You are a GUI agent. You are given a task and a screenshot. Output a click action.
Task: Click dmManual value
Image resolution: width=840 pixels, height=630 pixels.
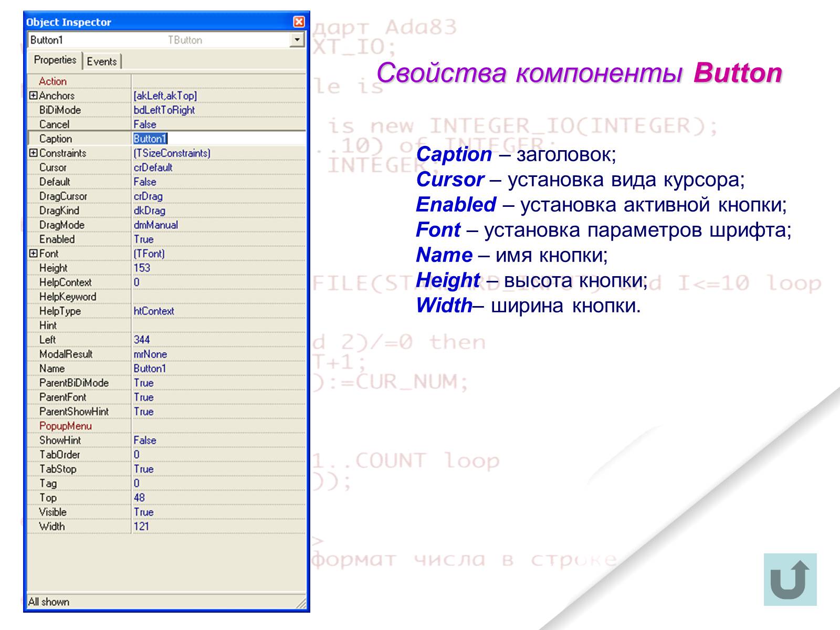coord(156,225)
